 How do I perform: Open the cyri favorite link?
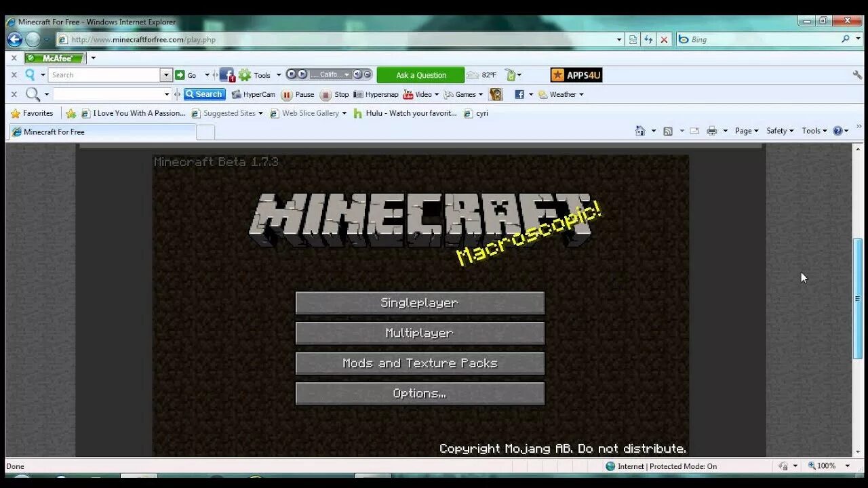coord(476,113)
